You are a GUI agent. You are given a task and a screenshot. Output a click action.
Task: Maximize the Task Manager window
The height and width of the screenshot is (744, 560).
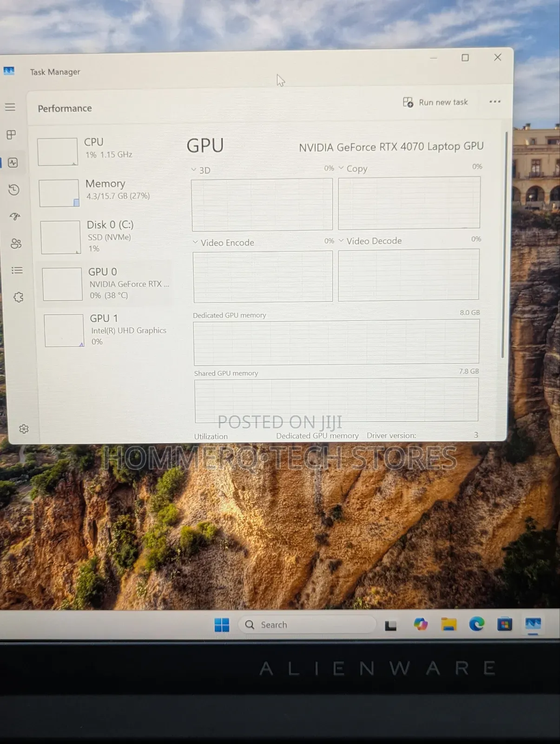click(465, 58)
